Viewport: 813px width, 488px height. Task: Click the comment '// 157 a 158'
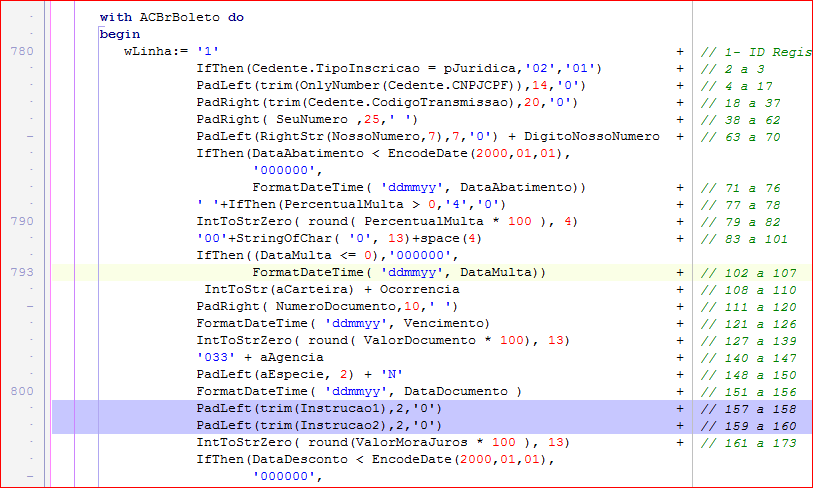click(748, 409)
